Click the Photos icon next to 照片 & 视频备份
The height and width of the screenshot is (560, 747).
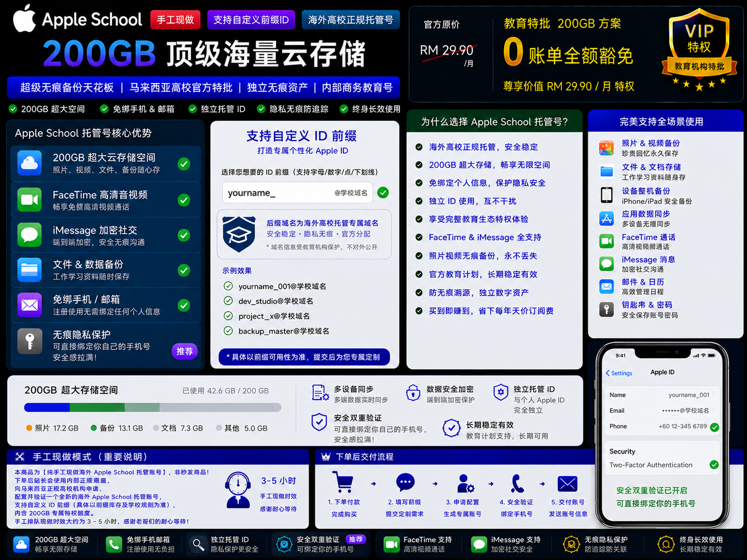pyautogui.click(x=606, y=148)
